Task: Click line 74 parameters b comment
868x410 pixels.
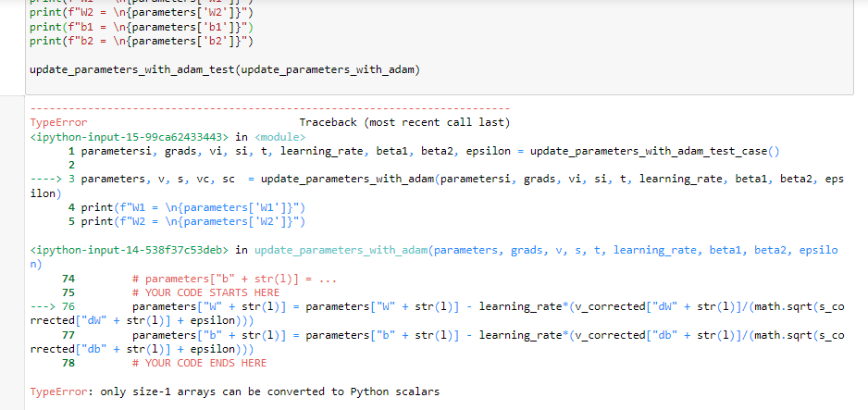Action: click(x=235, y=279)
